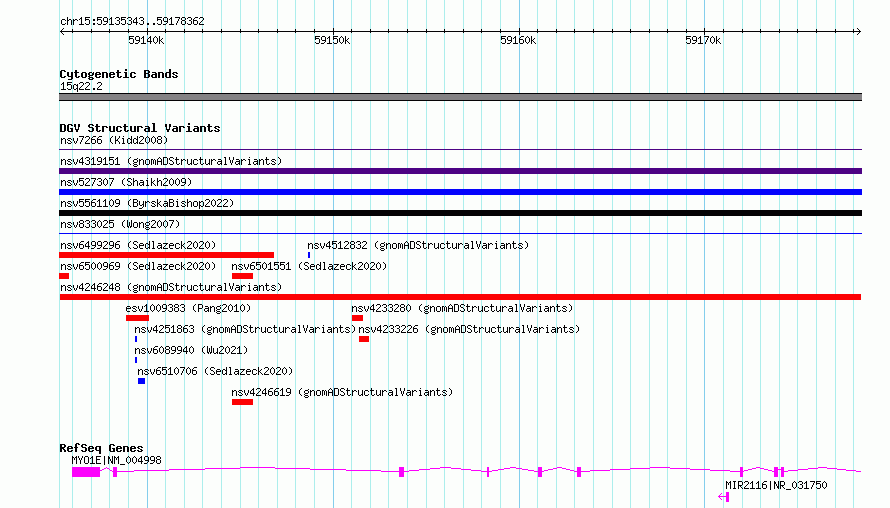Click the chr15:59135343..59178362 region label

point(132,21)
